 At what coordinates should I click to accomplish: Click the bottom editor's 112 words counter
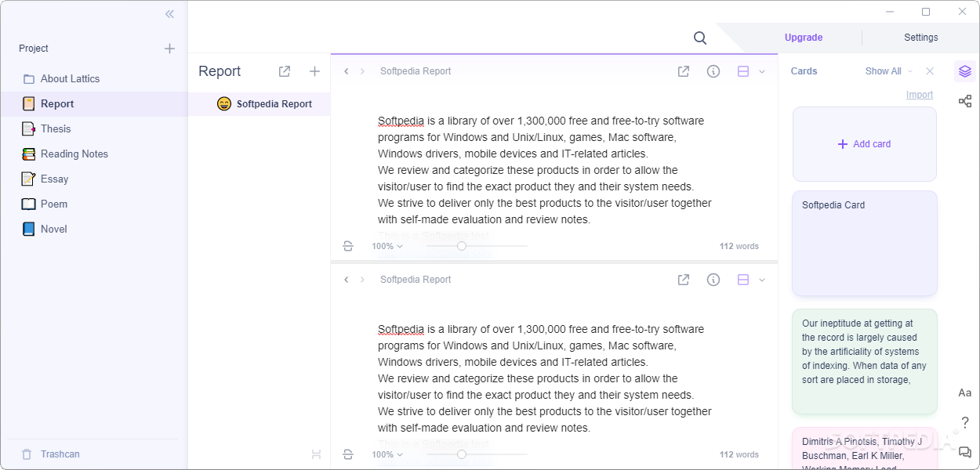tap(739, 454)
